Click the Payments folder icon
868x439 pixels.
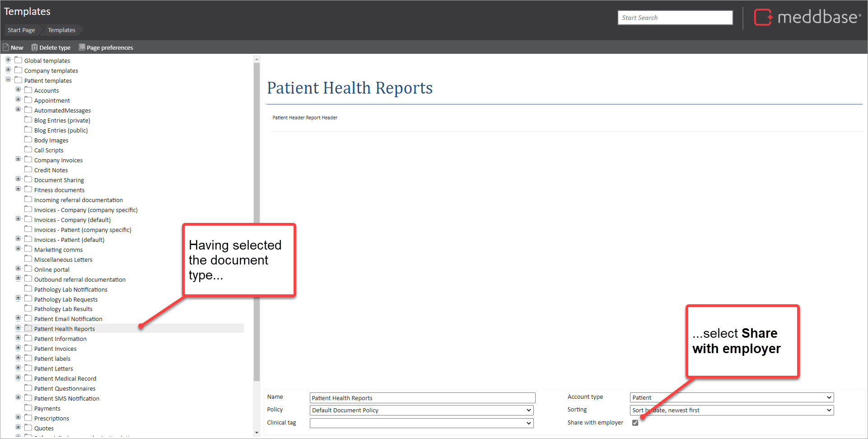pyautogui.click(x=28, y=408)
